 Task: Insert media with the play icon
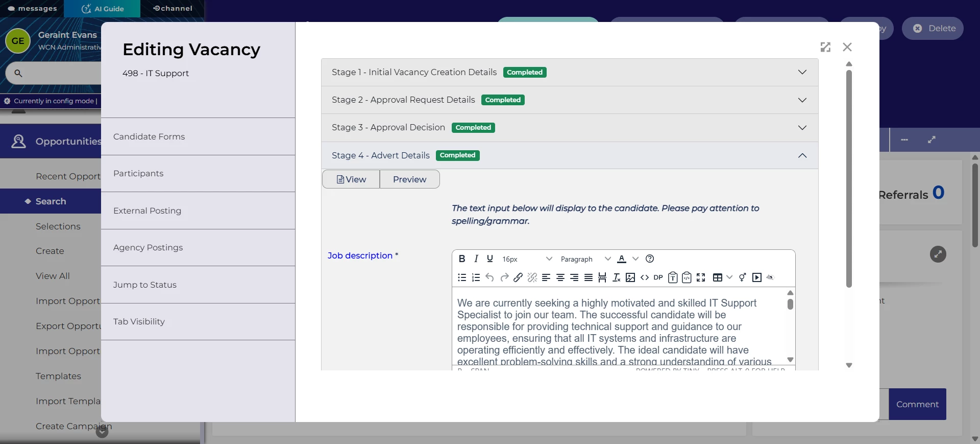[x=757, y=277]
